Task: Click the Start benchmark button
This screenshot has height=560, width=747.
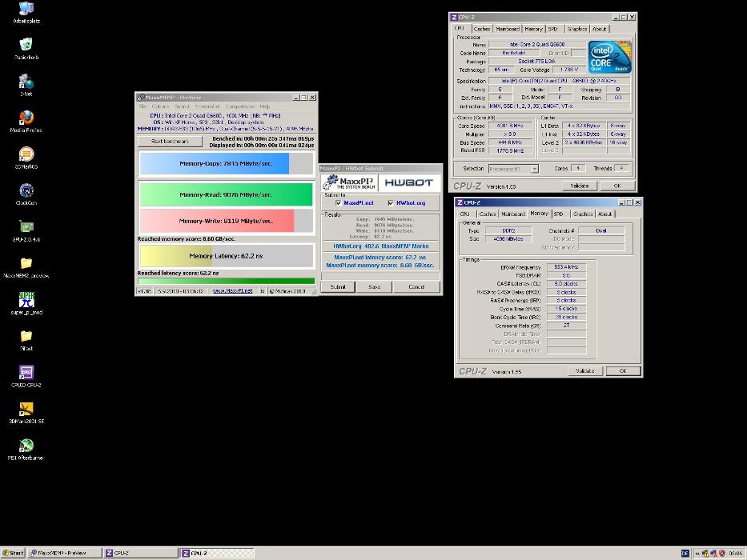Action: 170,142
